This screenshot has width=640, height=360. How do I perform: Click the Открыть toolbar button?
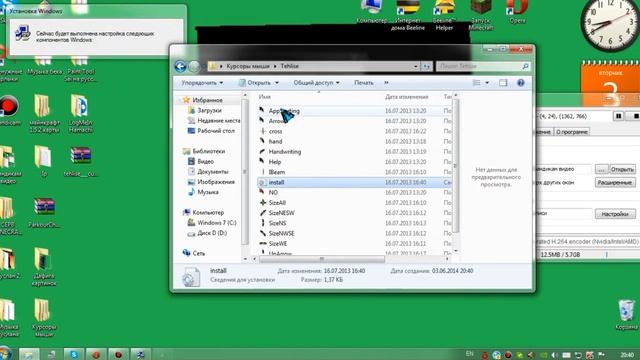pyautogui.click(x=256, y=82)
